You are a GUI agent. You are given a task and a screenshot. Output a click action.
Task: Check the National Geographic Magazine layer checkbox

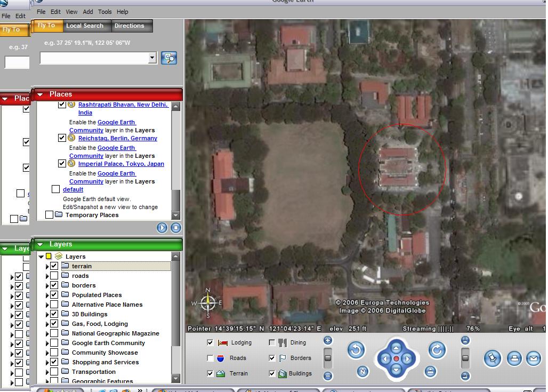pyautogui.click(x=54, y=333)
